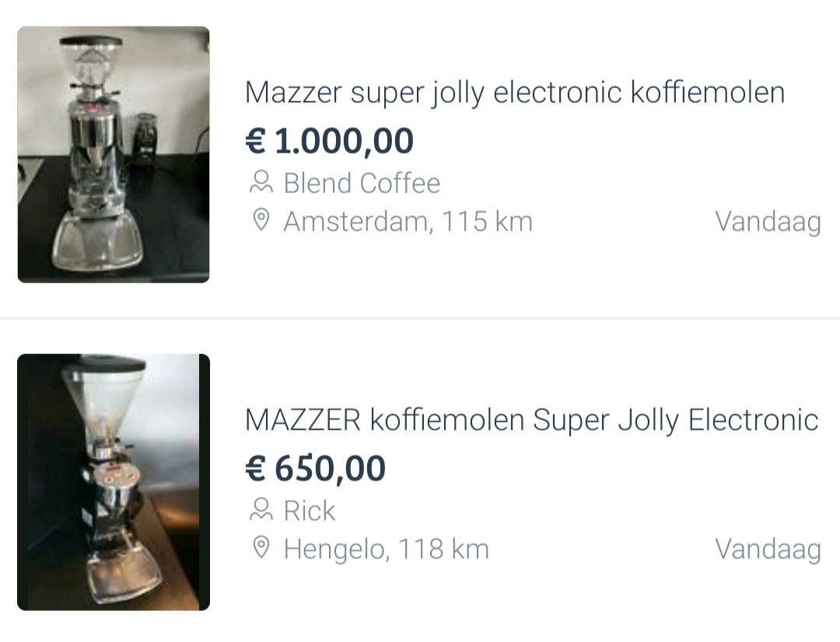Screen dimensions: 840x642
Task: Click the divider line between the listings
Action: point(420,318)
